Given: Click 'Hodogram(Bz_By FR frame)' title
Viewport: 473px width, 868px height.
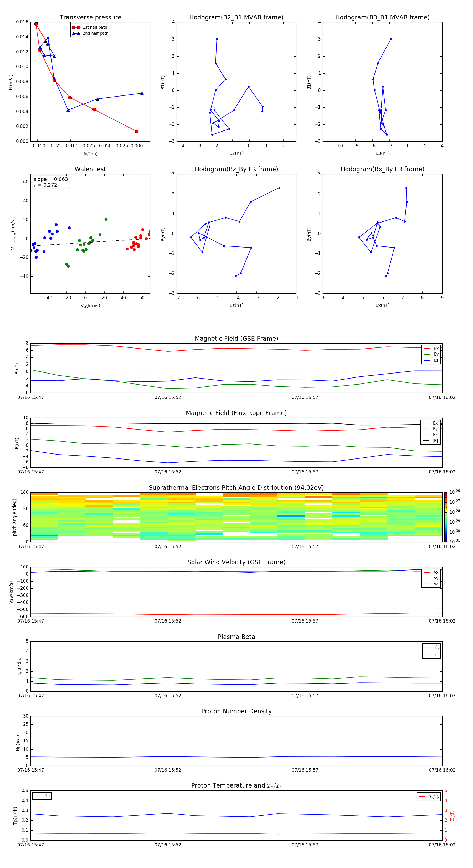Looking at the screenshot, I should point(236,169).
